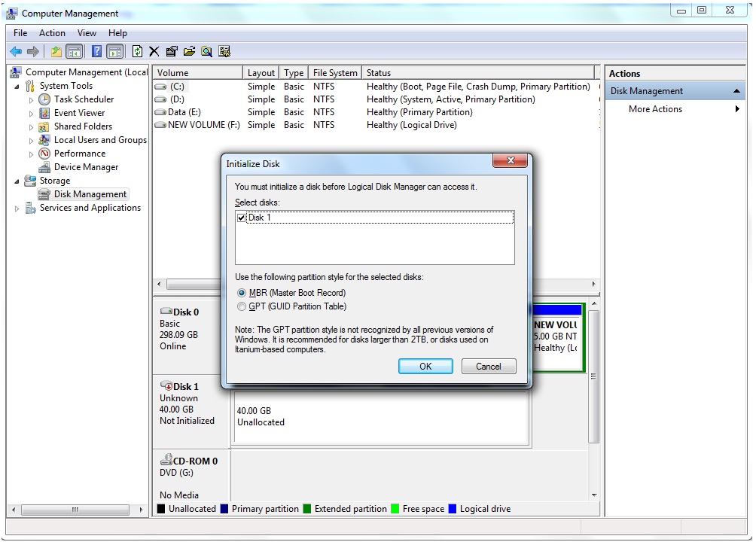Click the Logical drive blue legend swatch
756x542 pixels.
[x=453, y=509]
